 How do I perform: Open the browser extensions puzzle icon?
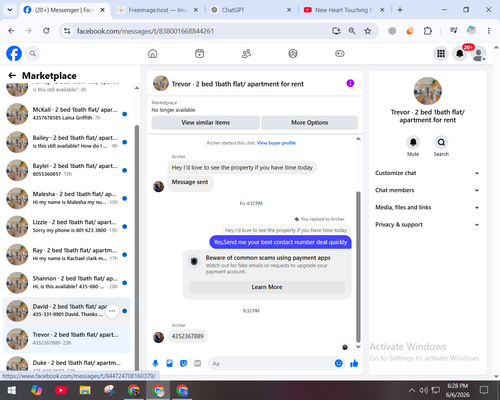(428, 31)
